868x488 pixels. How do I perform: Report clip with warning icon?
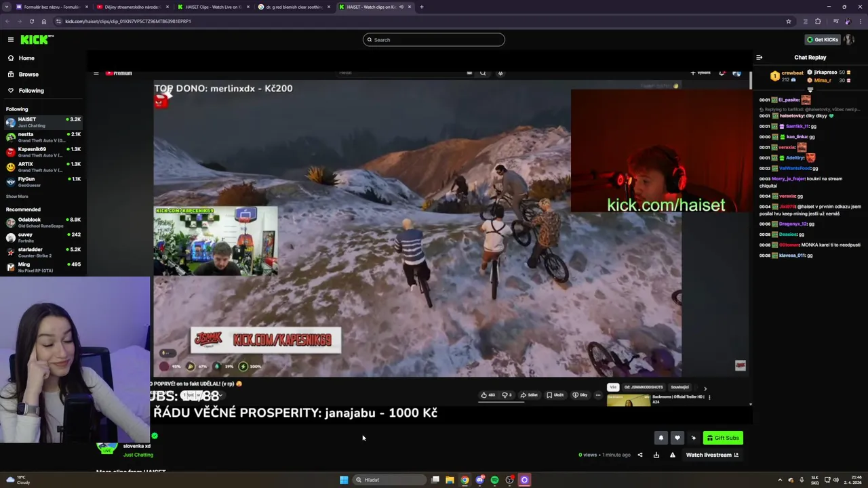[x=672, y=455]
